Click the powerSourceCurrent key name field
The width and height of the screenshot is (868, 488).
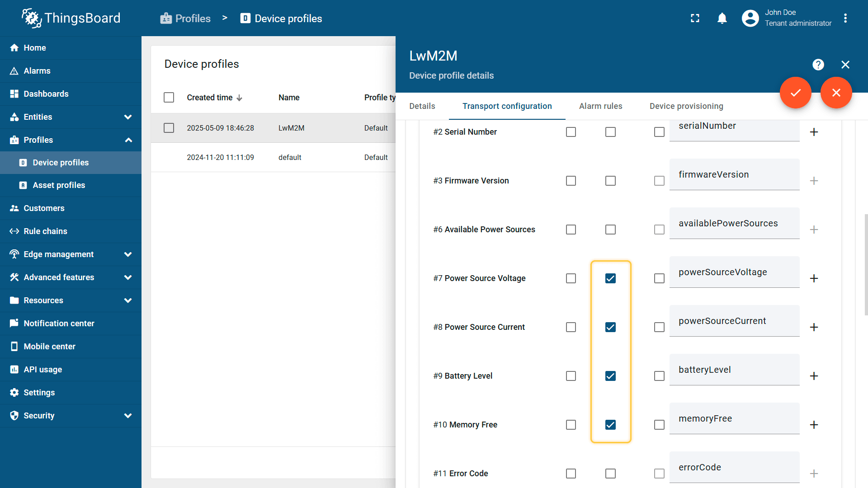click(x=734, y=321)
